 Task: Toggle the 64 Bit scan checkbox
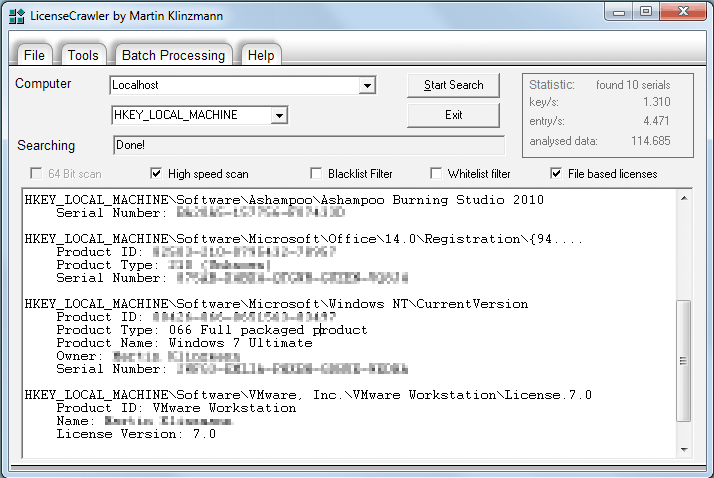(x=36, y=173)
